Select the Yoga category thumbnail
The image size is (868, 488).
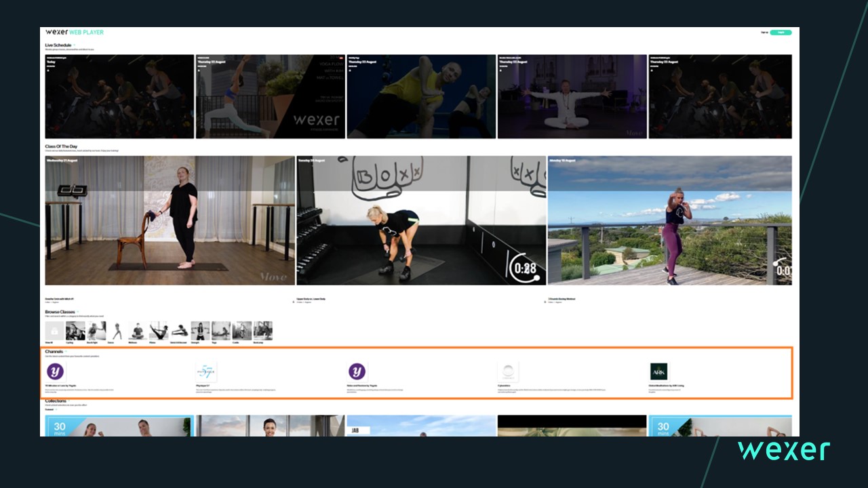click(x=221, y=331)
